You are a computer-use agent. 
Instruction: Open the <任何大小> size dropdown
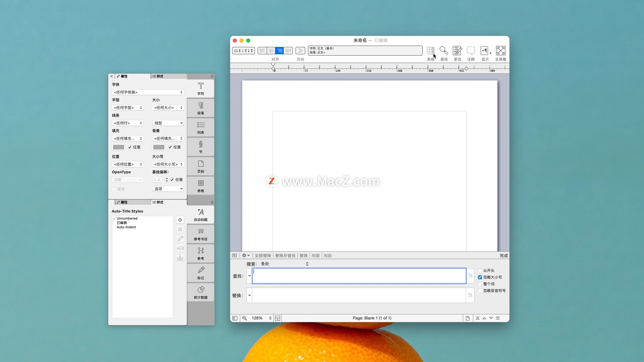168,108
